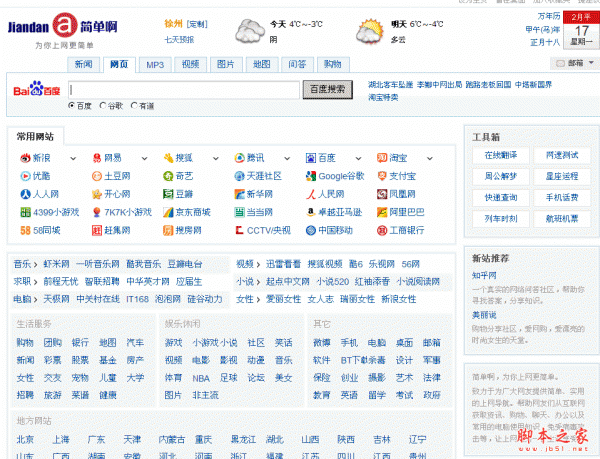Switch to the 视频 search tab
This screenshot has height=459, width=600.
click(x=191, y=64)
